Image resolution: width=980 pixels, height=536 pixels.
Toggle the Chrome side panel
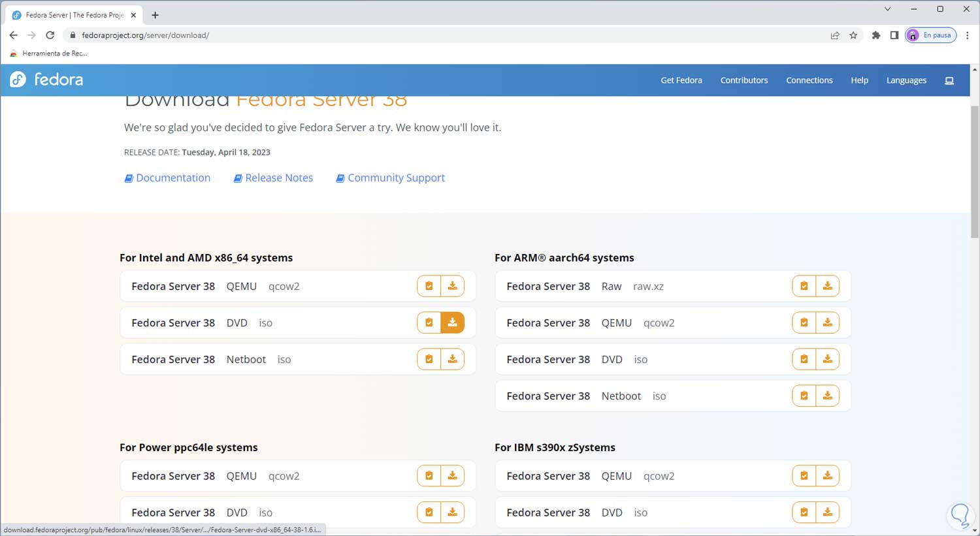coord(894,35)
